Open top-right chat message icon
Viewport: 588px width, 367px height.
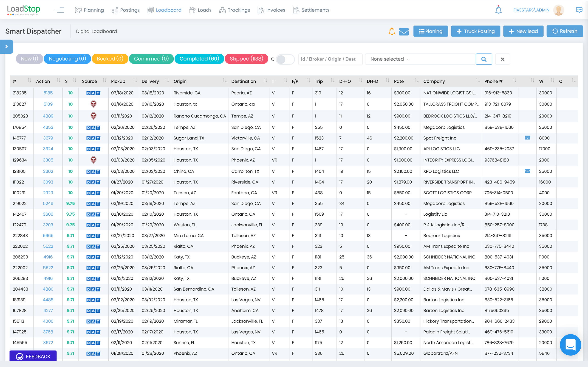coord(579,10)
